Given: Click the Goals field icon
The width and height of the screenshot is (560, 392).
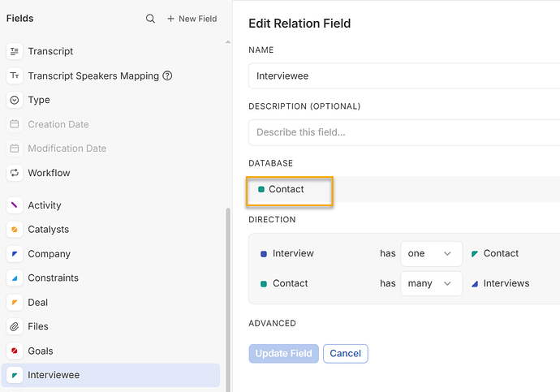Looking at the screenshot, I should 15,351.
